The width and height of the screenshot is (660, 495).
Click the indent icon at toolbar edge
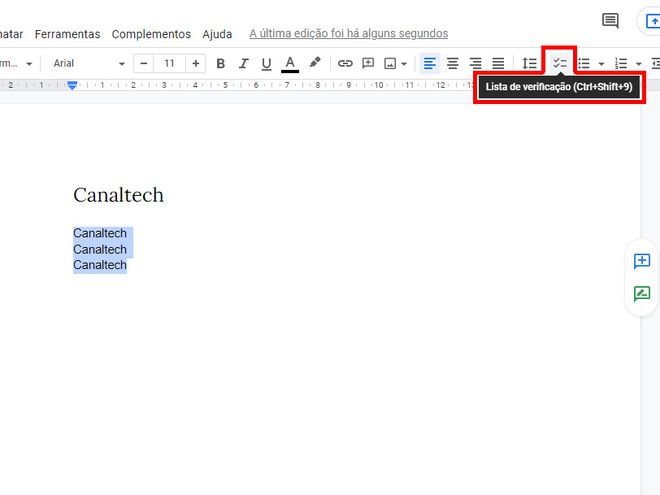(x=655, y=64)
